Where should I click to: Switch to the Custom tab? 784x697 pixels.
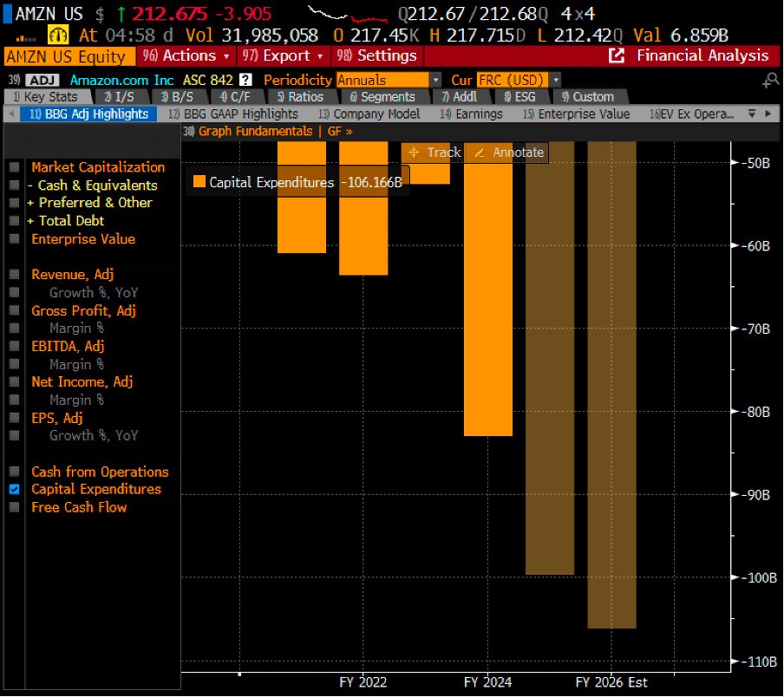coord(587,97)
